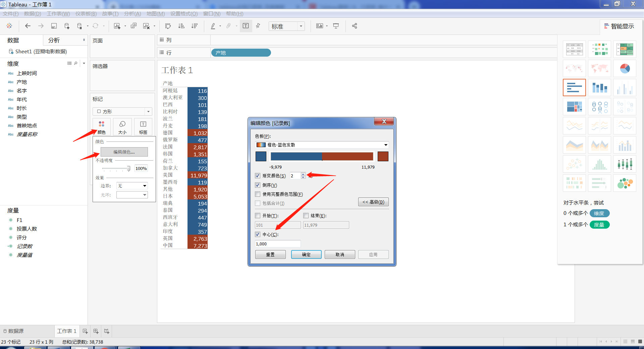Screen dimensions: 644x349
Task: Toggle the start (开始) checkbox
Action: point(258,216)
